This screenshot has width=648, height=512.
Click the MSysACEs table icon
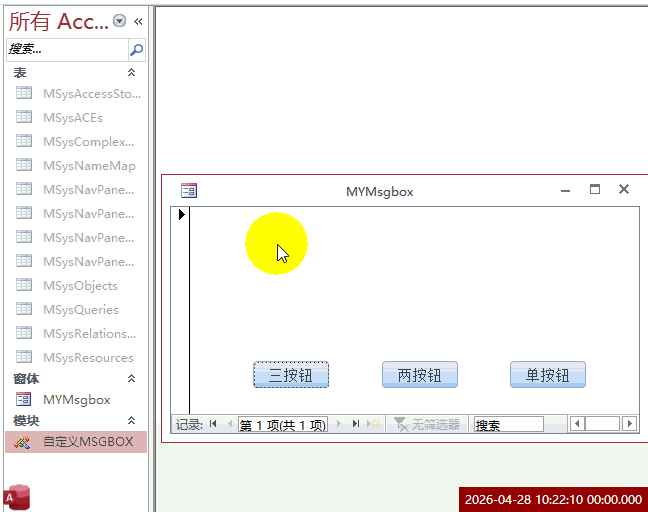coord(24,117)
